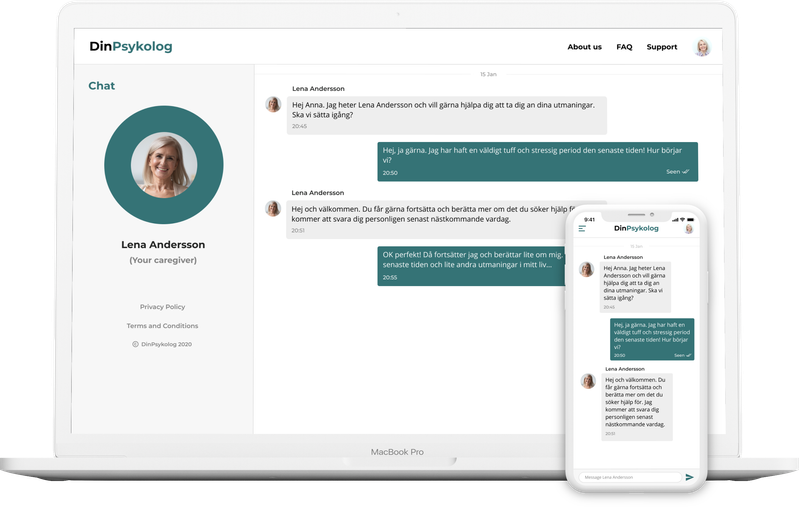Viewport: 799px width, 507px height.
Task: Open the About us menu item
Action: [x=584, y=47]
